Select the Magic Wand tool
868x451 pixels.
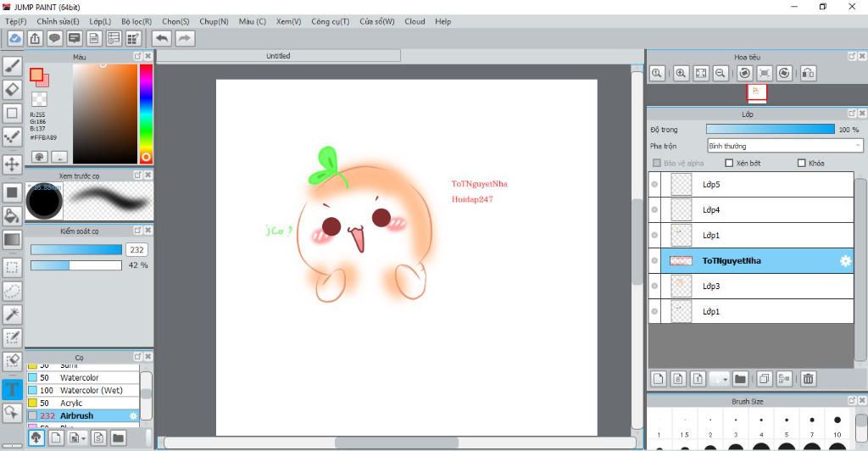point(12,315)
